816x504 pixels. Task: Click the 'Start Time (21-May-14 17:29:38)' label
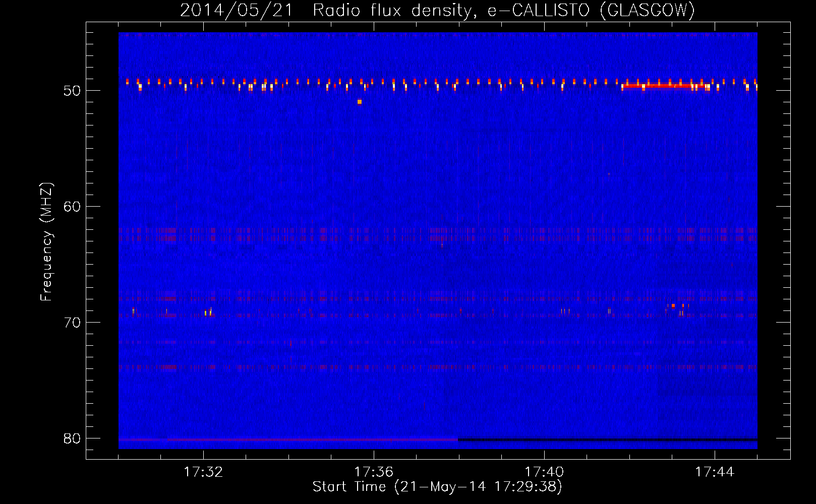[437, 487]
